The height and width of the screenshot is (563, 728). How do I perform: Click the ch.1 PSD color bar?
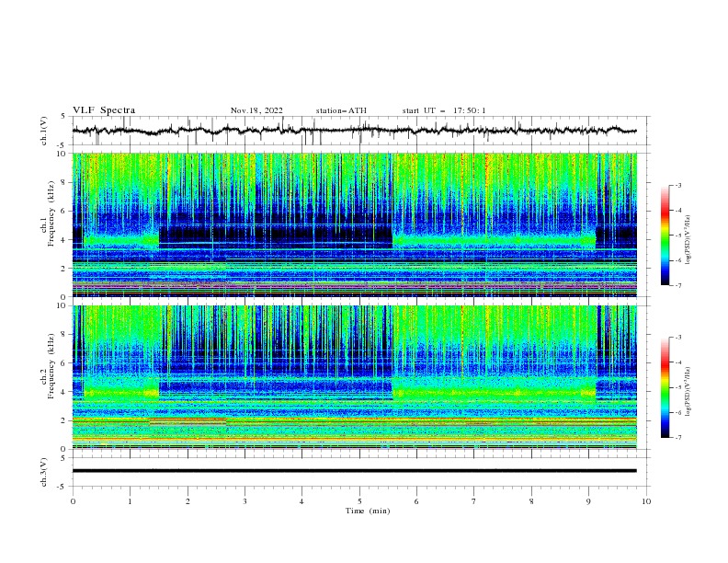click(665, 236)
